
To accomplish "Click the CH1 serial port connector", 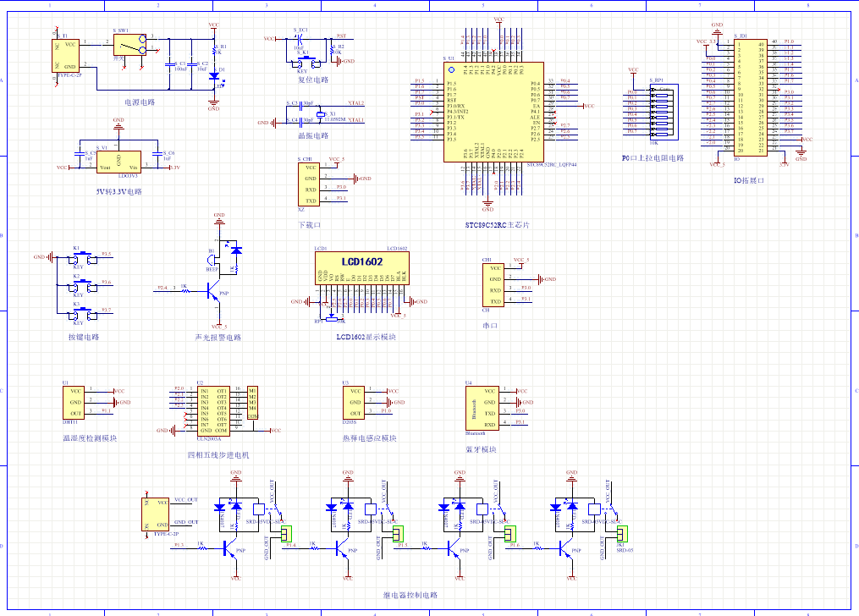I will click(x=495, y=284).
